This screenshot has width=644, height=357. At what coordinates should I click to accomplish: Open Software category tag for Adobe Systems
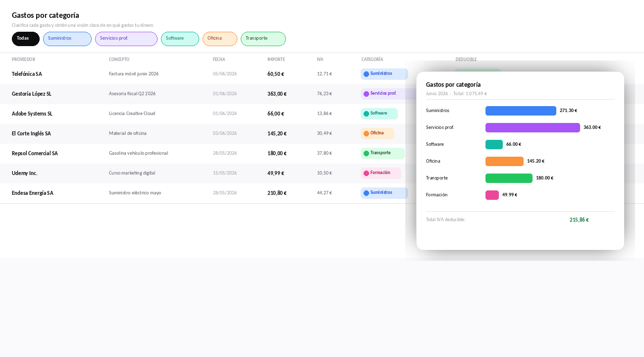point(379,114)
